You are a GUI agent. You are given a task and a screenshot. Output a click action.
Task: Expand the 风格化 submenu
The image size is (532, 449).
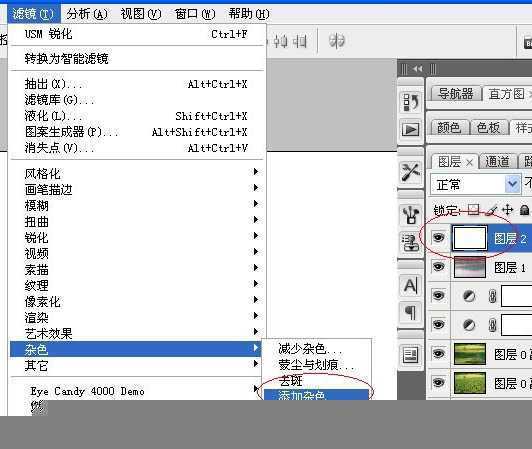pyautogui.click(x=136, y=173)
